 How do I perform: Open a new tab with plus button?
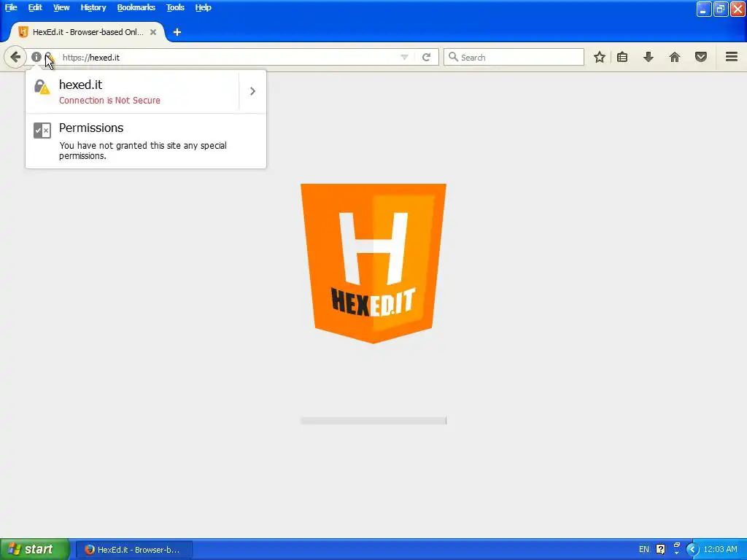point(177,32)
